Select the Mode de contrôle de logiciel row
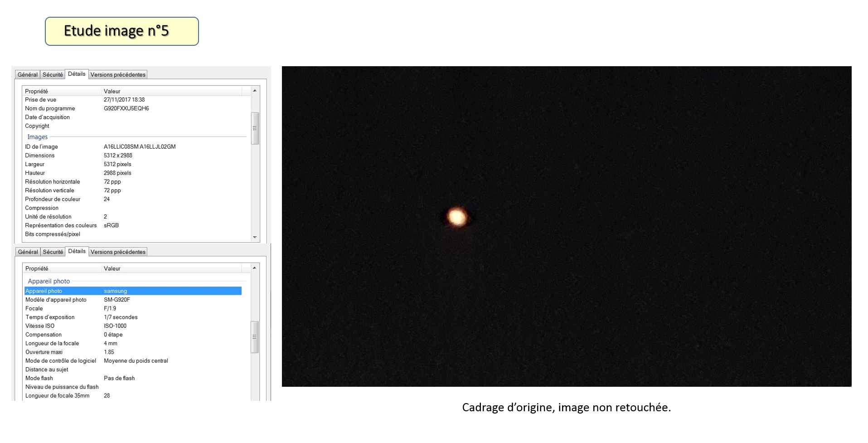 tap(133, 361)
